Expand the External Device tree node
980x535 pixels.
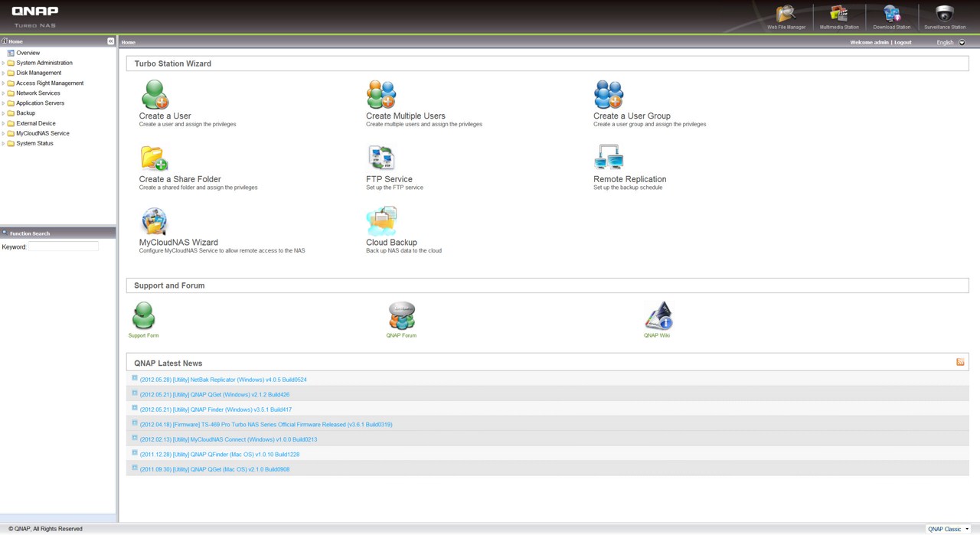[x=3, y=123]
